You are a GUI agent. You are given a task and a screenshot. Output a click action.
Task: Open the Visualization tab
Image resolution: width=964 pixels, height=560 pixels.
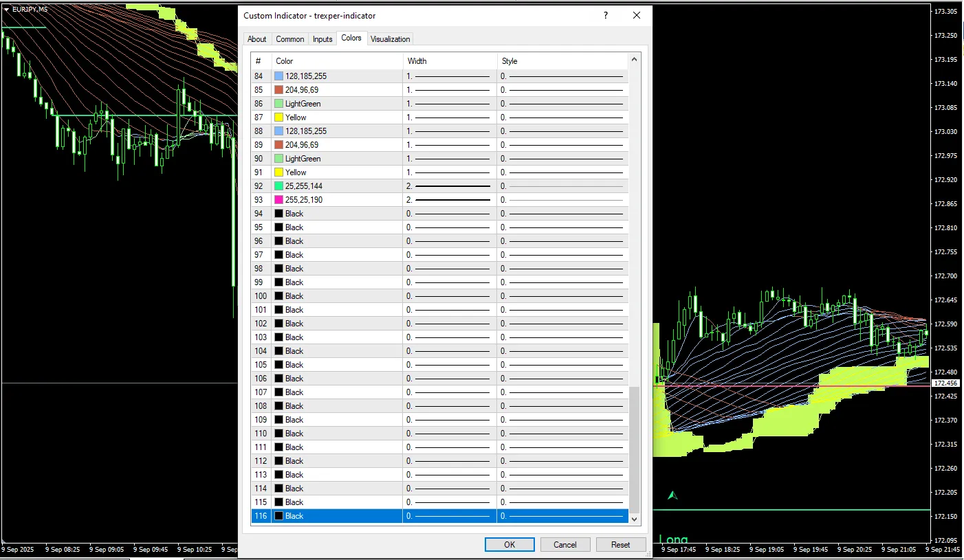[390, 39]
